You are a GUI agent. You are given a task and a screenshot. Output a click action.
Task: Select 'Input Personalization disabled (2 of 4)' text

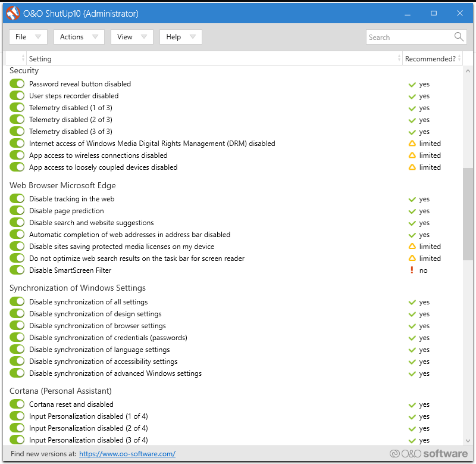[x=88, y=428]
